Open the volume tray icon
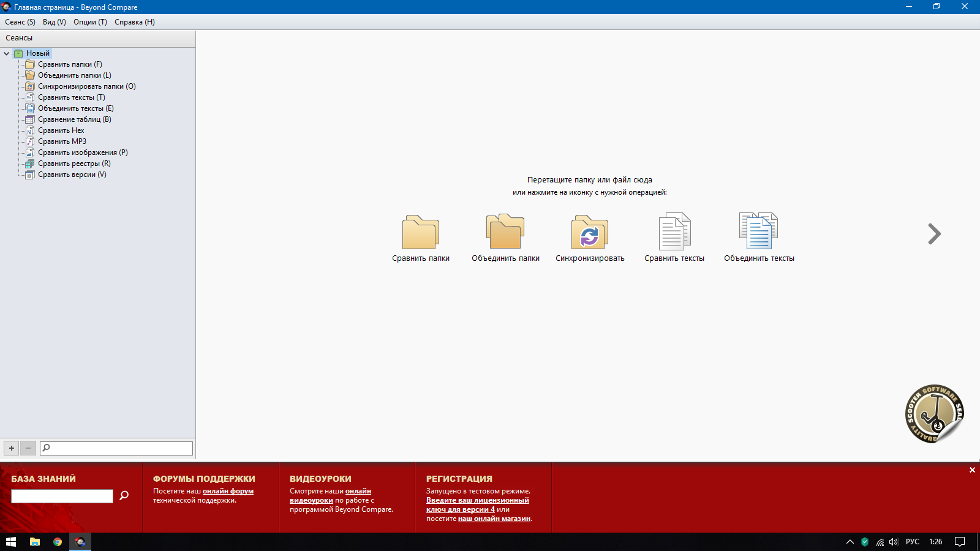 (x=894, y=542)
